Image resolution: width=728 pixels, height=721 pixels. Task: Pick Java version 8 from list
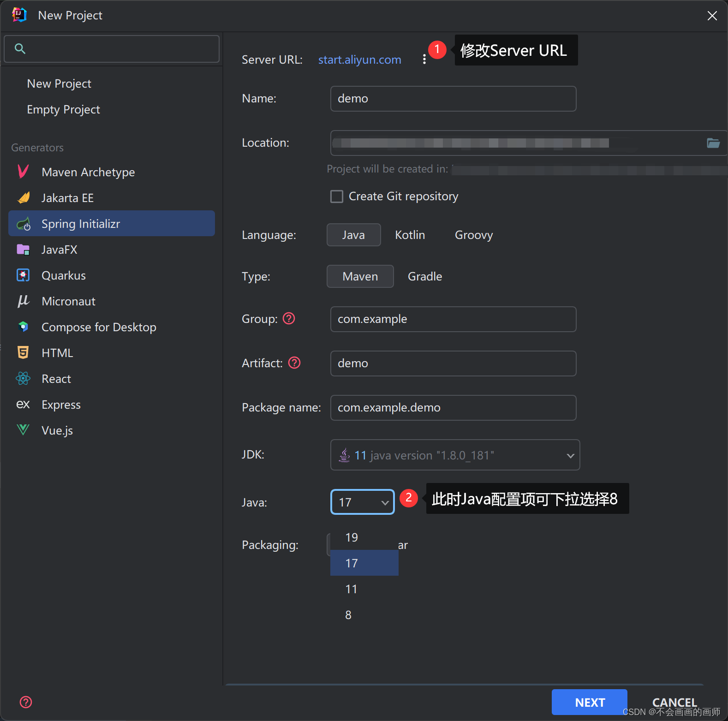pos(364,615)
